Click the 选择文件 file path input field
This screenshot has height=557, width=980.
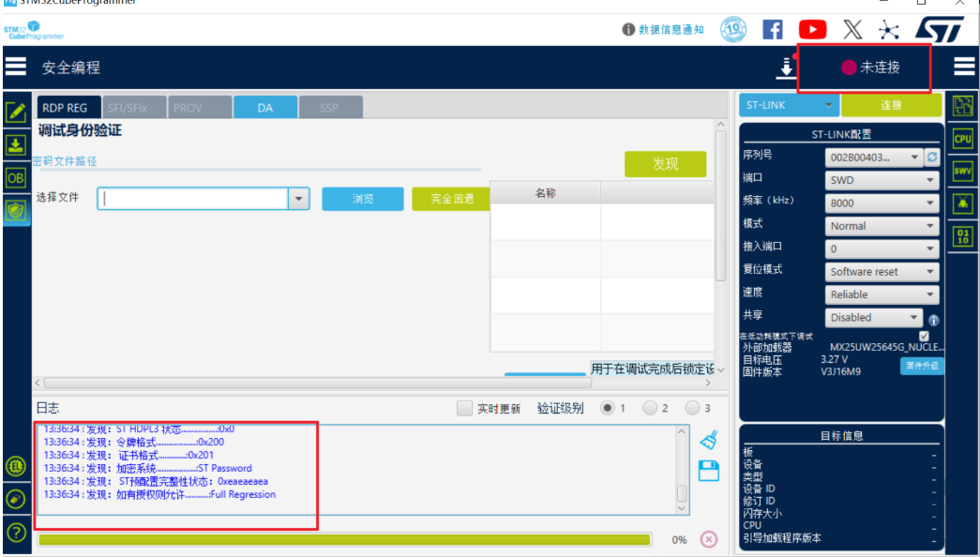click(x=193, y=199)
